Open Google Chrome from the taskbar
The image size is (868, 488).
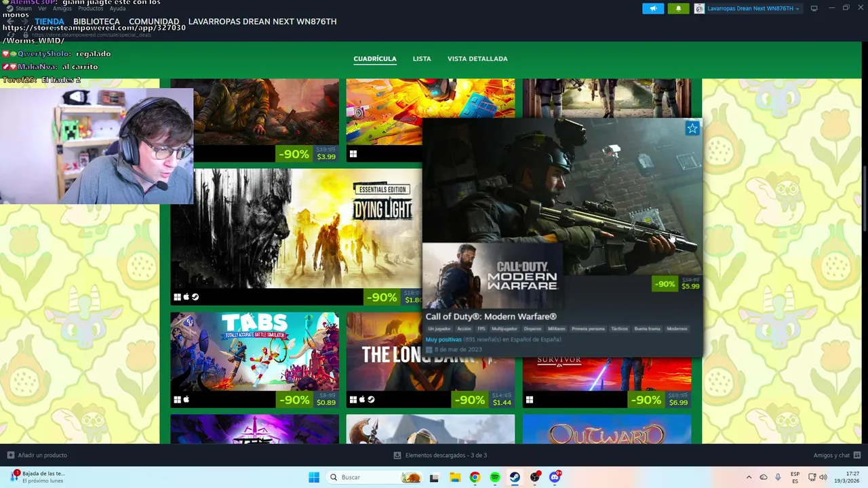(475, 477)
